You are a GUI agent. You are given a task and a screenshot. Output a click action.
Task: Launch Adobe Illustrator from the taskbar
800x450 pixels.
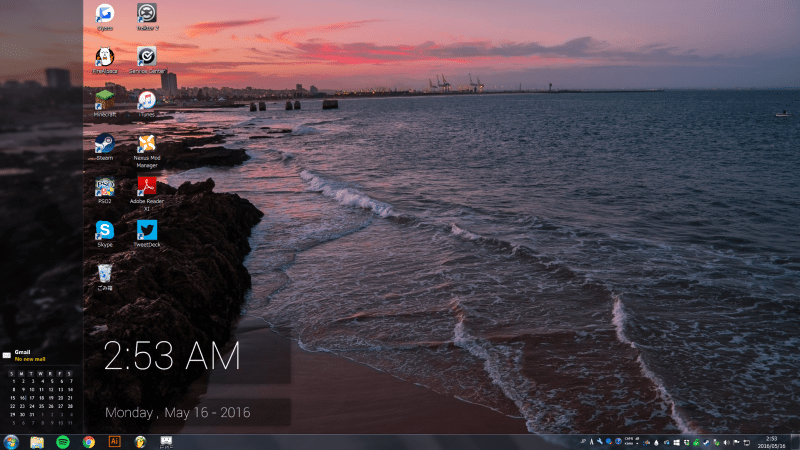[x=115, y=441]
